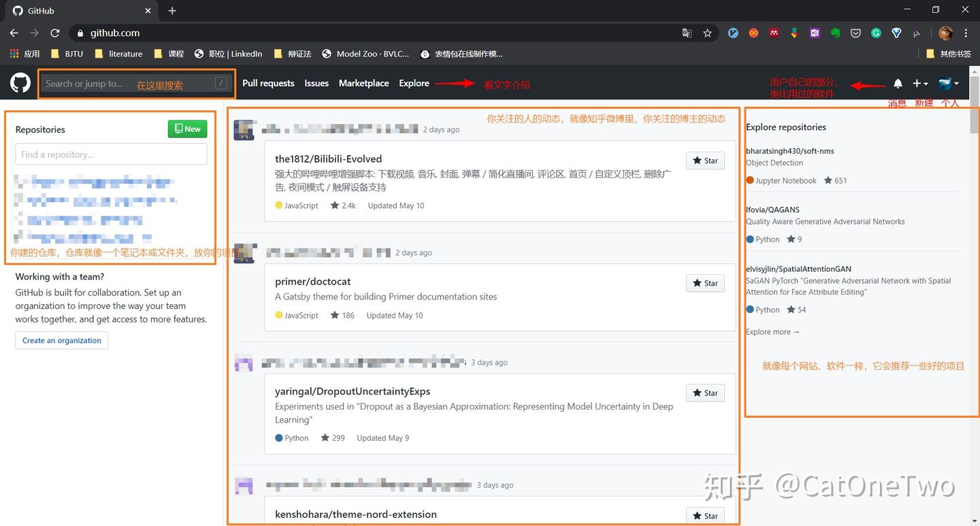Click star count 651 on soft-nms
Screen dimensions: 980x526
[835, 180]
